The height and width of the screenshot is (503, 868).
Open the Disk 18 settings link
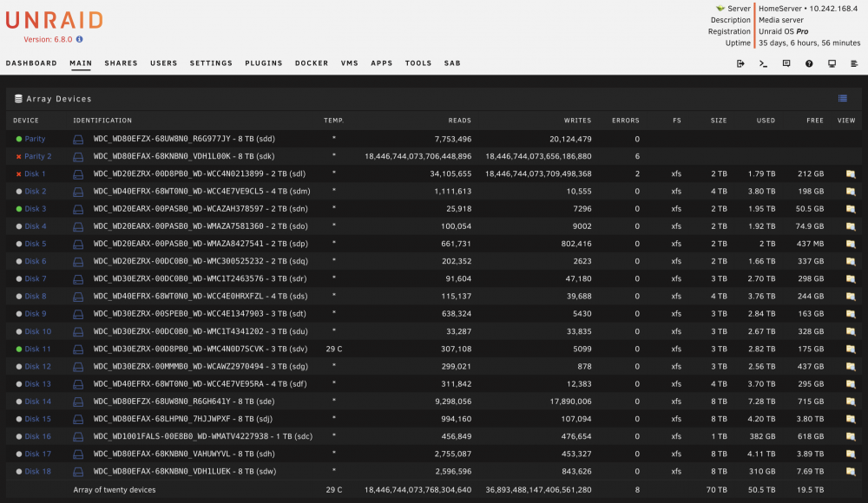pyautogui.click(x=37, y=472)
